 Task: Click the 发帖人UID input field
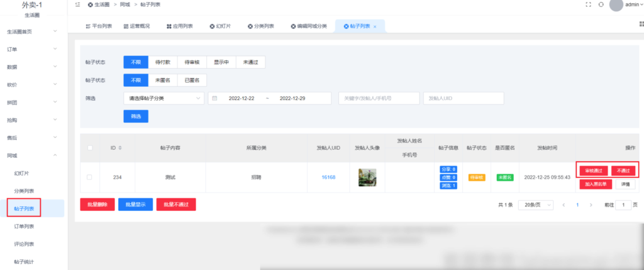[x=464, y=99]
